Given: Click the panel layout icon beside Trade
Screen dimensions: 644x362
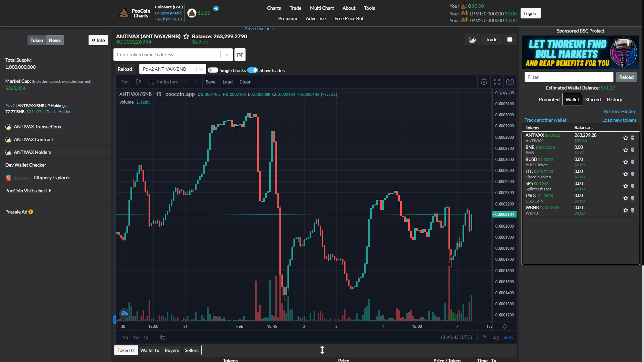Looking at the screenshot, I should (x=510, y=40).
